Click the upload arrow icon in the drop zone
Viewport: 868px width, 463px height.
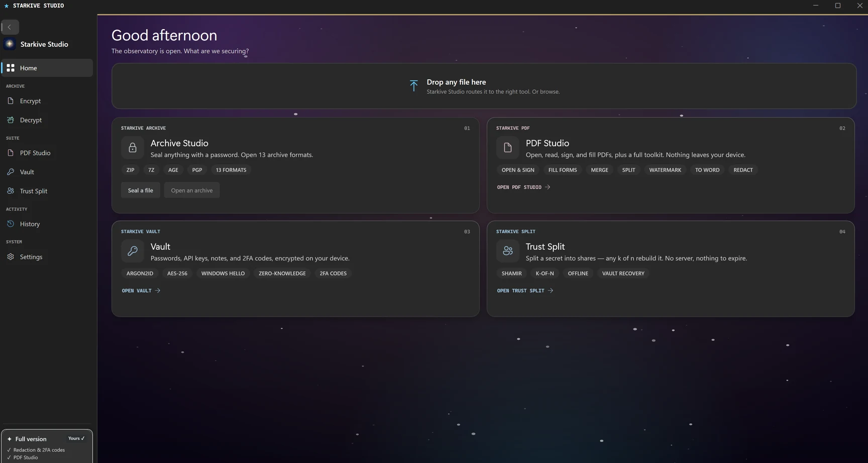point(413,86)
